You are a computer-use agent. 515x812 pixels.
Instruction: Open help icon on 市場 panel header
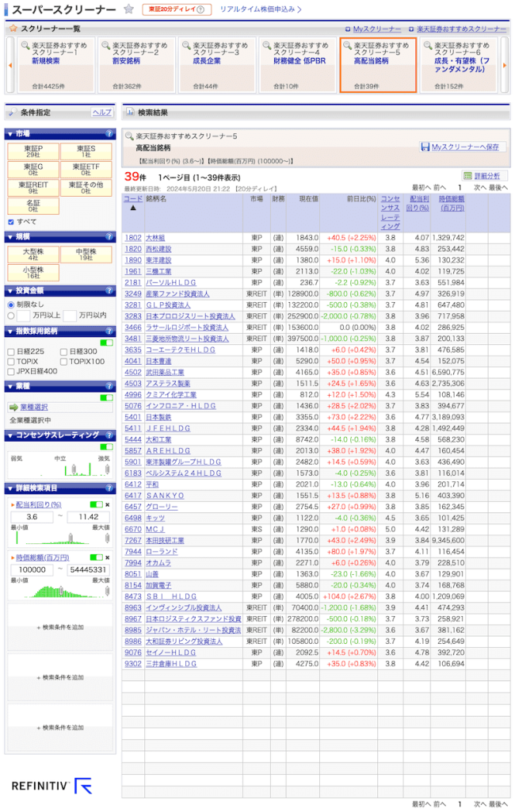(x=109, y=133)
